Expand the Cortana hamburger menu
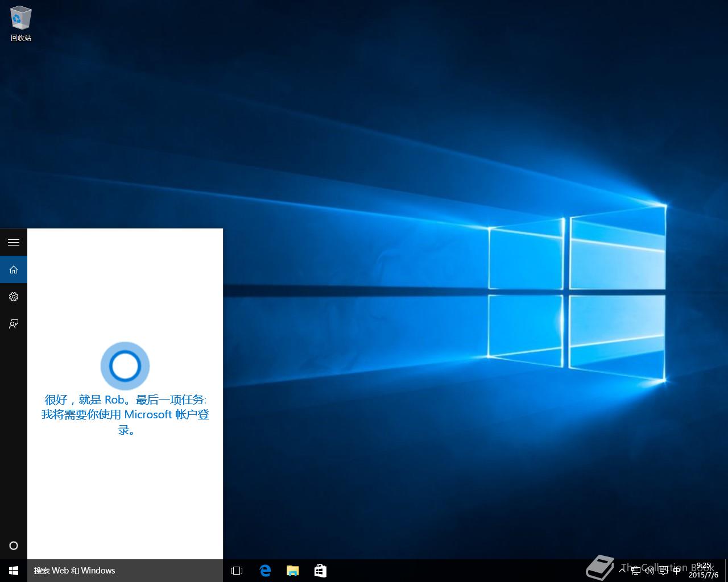Viewport: 728px width, 582px height. coord(14,243)
